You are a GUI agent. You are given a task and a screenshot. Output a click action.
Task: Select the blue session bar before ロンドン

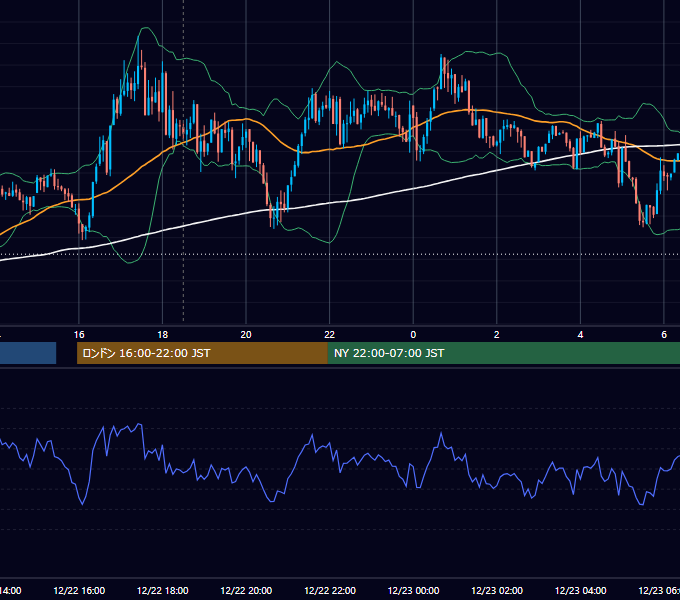click(x=28, y=353)
